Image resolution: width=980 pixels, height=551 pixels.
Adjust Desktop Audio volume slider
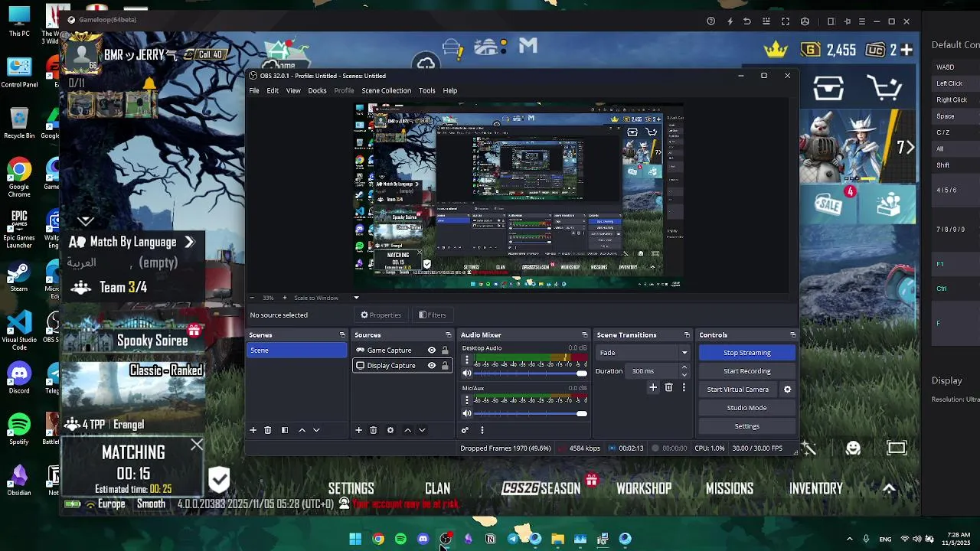click(531, 373)
